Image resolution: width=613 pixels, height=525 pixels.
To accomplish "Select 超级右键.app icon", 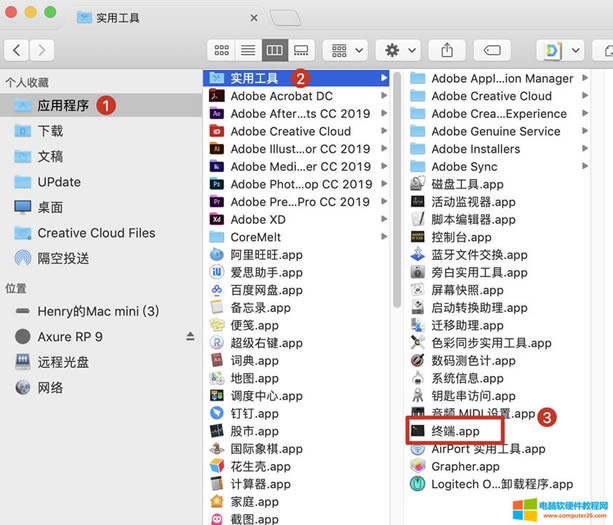I will point(217,343).
